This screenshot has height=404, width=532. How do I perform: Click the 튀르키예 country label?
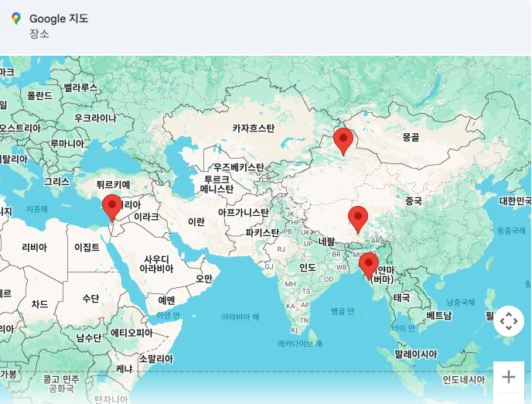pos(114,185)
